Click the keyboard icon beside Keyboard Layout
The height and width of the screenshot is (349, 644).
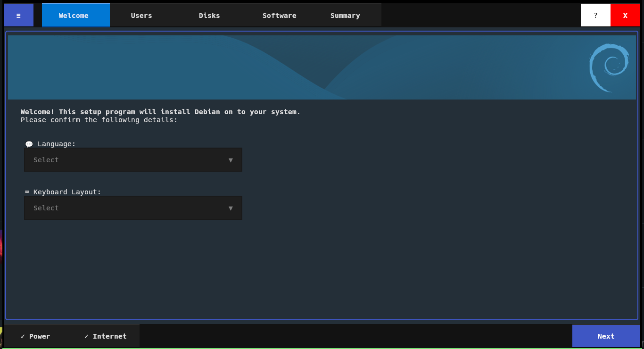pos(27,192)
